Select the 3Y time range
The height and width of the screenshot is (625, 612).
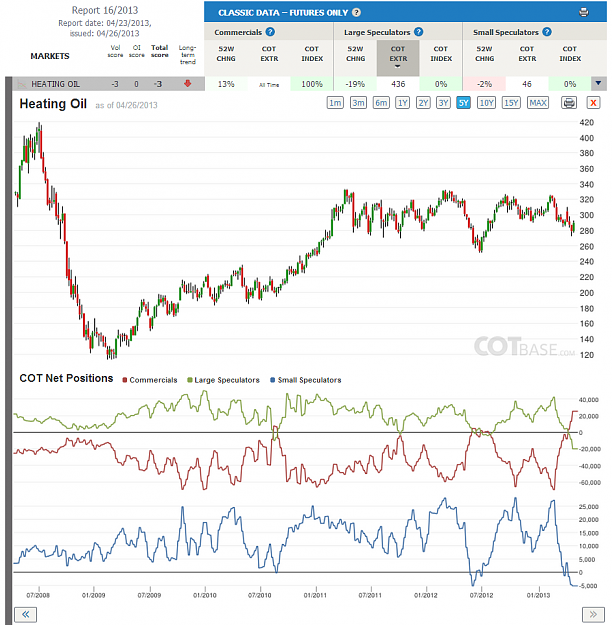coord(443,103)
